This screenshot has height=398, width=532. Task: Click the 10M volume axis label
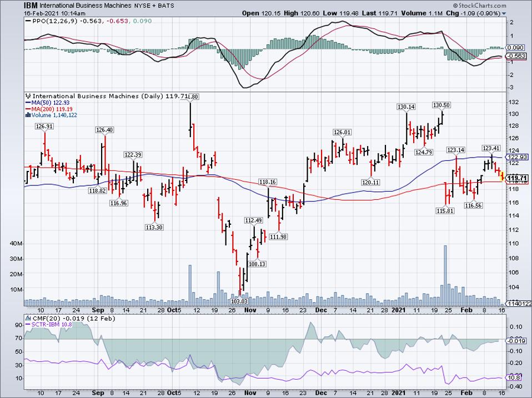[x=16, y=290]
